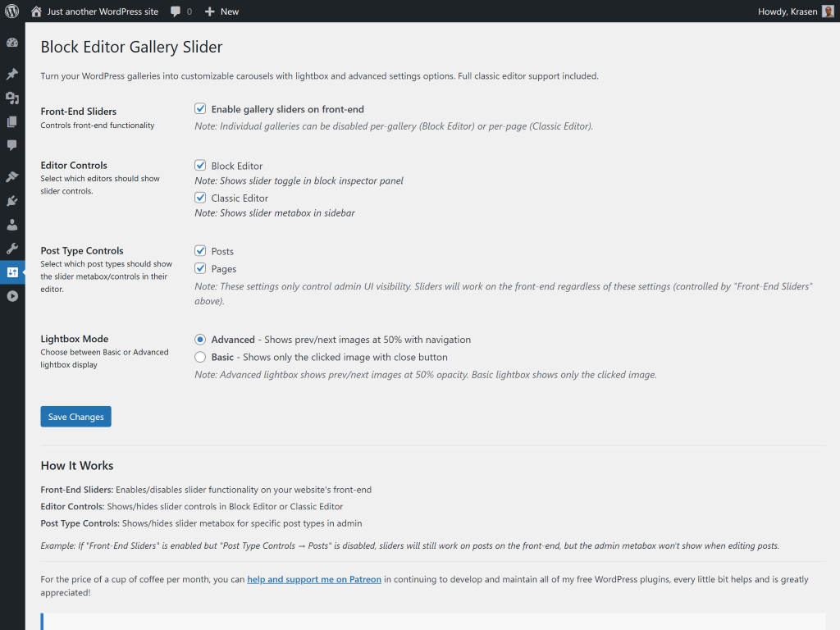
Task: Open the Dashboard from the sidebar
Action: click(x=12, y=43)
